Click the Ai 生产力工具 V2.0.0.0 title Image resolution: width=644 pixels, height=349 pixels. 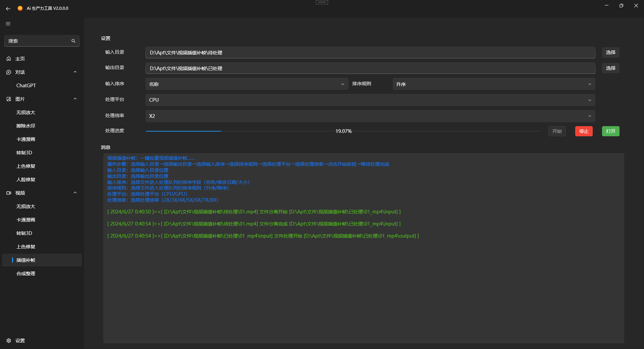[48, 8]
